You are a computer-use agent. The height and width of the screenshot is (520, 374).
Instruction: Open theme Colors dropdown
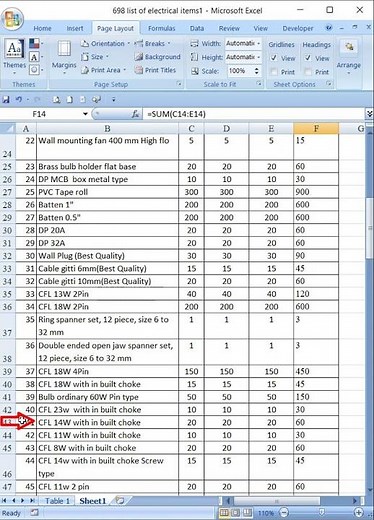click(x=36, y=43)
